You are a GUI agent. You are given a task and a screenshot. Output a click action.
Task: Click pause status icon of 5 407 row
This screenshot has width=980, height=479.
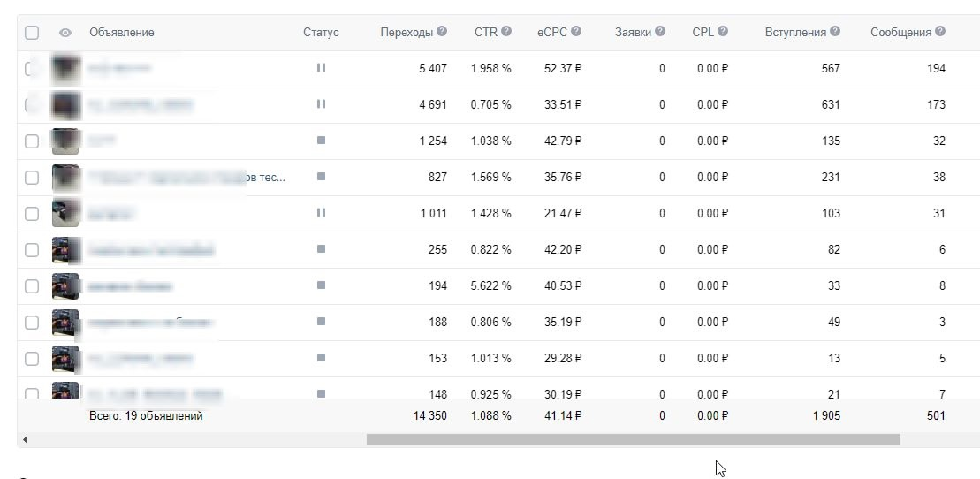click(322, 67)
